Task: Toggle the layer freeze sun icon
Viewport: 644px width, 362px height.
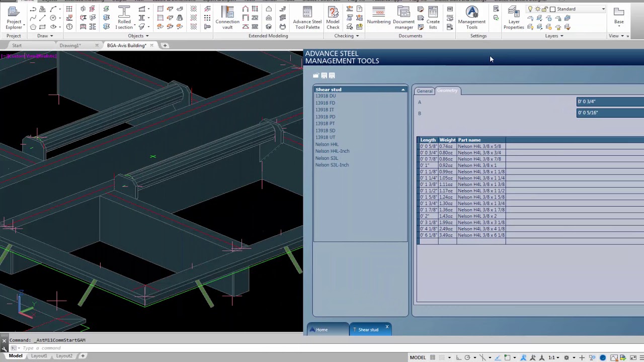Action: (537, 9)
